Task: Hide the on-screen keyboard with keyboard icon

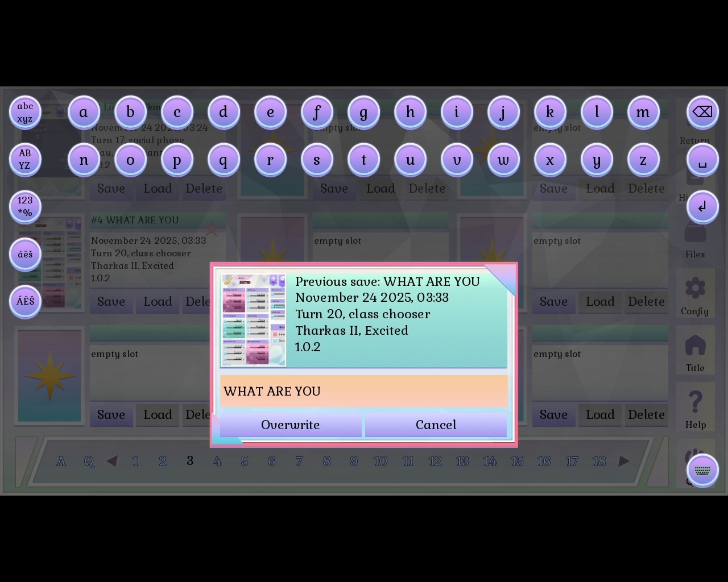Action: click(x=702, y=471)
